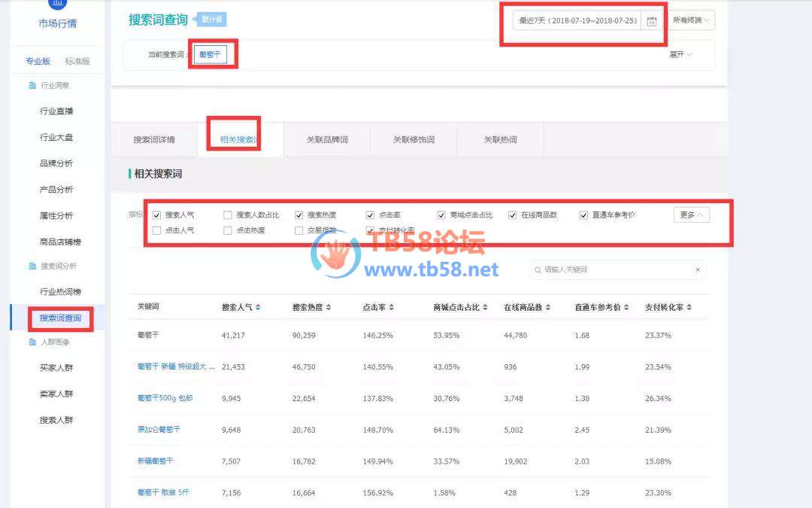This screenshot has width=812, height=508.
Task: Sort by 支付转化率 column arrows
Action: 689,308
